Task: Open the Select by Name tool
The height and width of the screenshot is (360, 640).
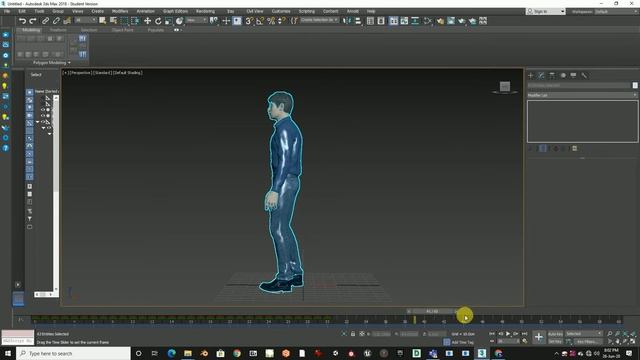Action: click(x=113, y=20)
